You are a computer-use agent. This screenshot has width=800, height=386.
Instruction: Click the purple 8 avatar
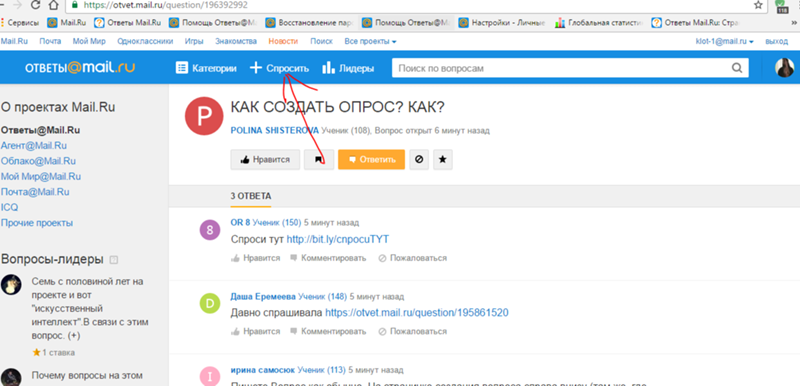click(x=209, y=231)
